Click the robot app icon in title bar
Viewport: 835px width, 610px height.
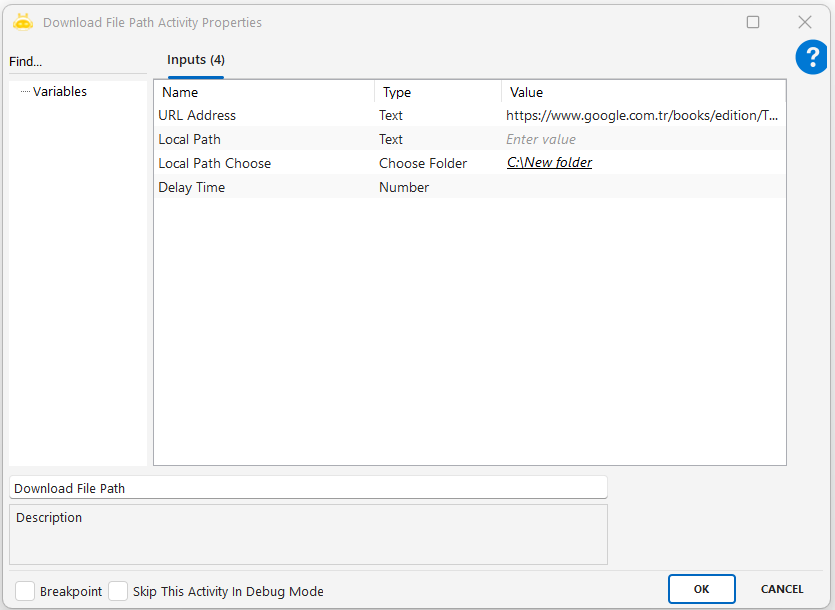[x=23, y=22]
